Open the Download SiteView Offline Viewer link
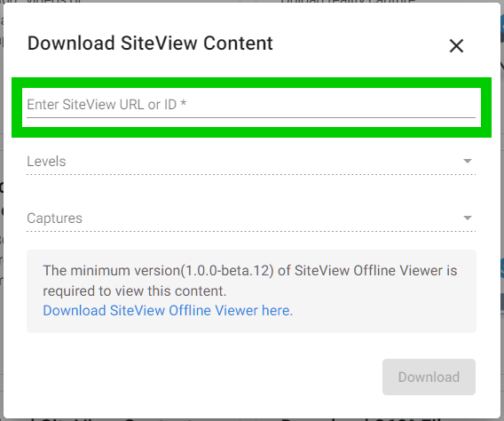Viewport: 504px width, 421px height. pyautogui.click(x=168, y=311)
